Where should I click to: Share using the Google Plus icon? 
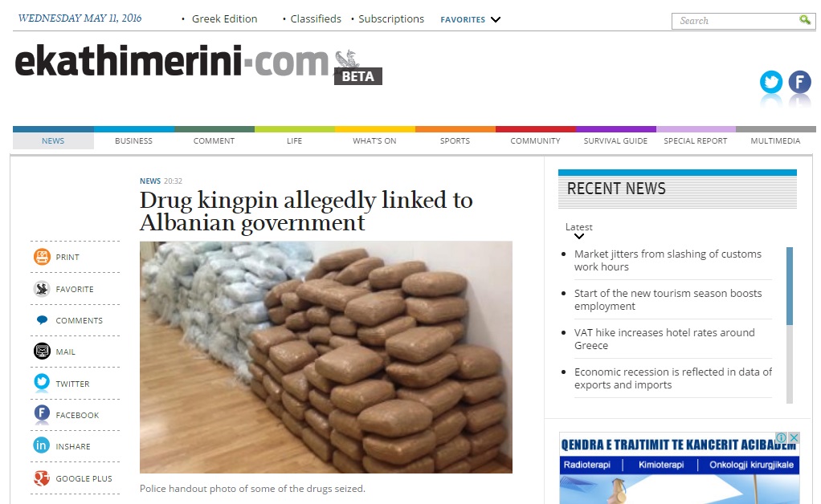click(x=42, y=478)
